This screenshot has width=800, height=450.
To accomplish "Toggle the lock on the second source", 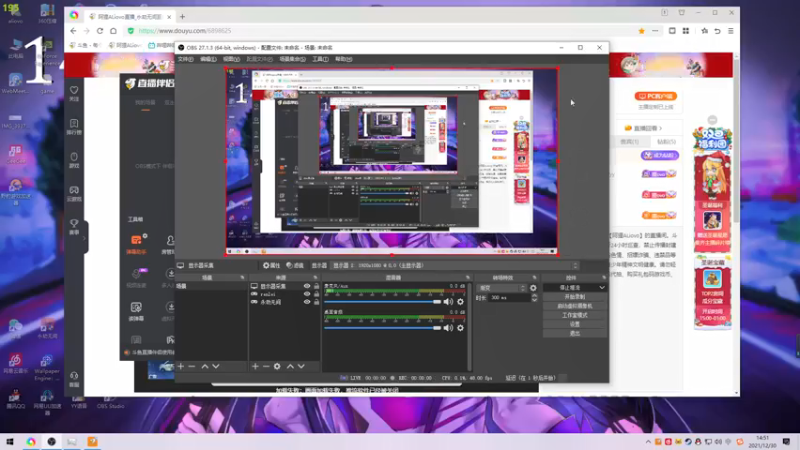I will (x=316, y=294).
